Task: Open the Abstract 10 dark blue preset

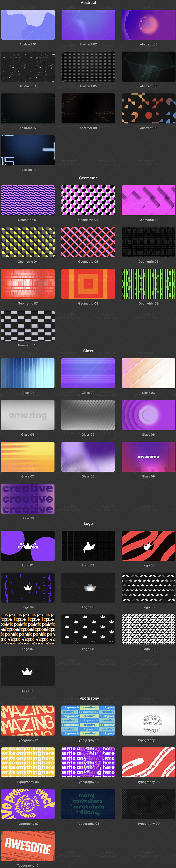Action: (x=28, y=150)
